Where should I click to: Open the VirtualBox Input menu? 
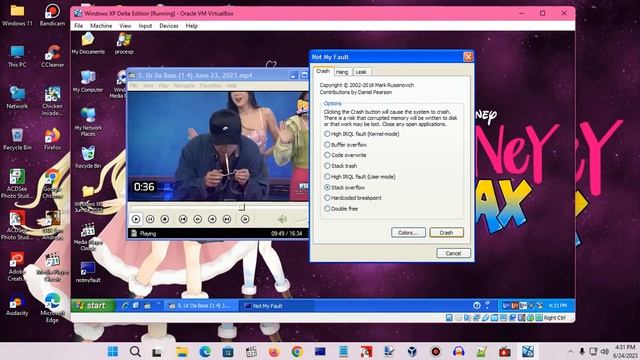[145, 26]
